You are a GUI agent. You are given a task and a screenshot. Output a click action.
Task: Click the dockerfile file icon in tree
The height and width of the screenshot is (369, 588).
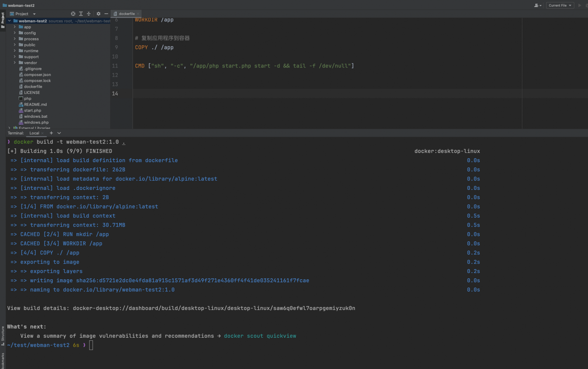point(21,86)
